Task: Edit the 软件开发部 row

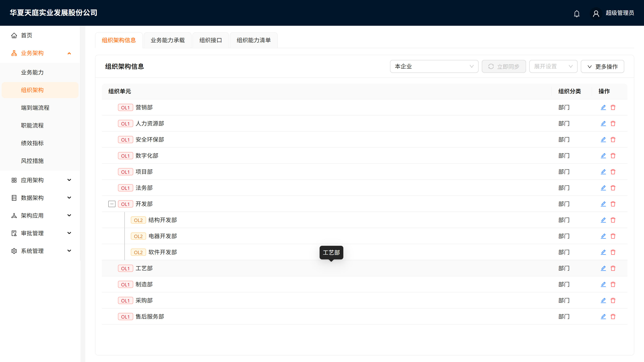Action: coord(603,252)
